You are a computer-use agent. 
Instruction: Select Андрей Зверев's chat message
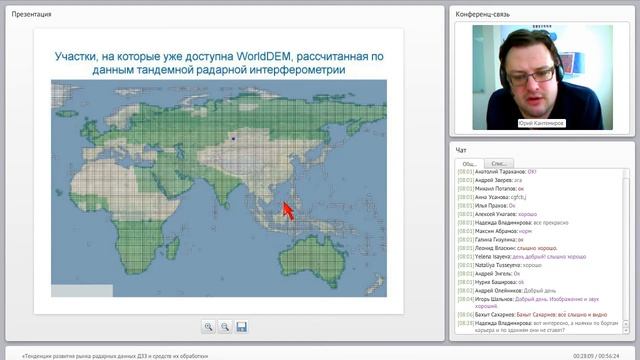pyautogui.click(x=490, y=180)
